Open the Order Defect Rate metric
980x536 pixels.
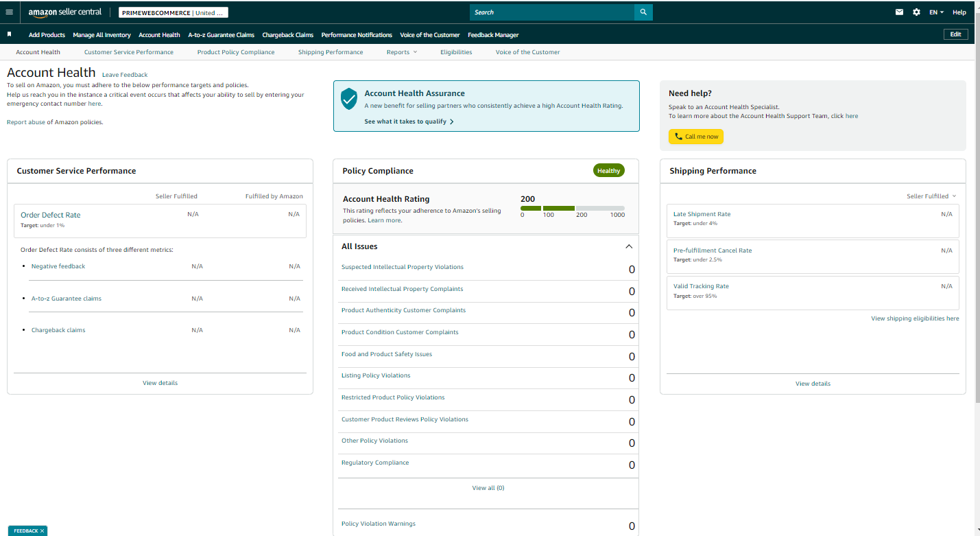tap(51, 215)
